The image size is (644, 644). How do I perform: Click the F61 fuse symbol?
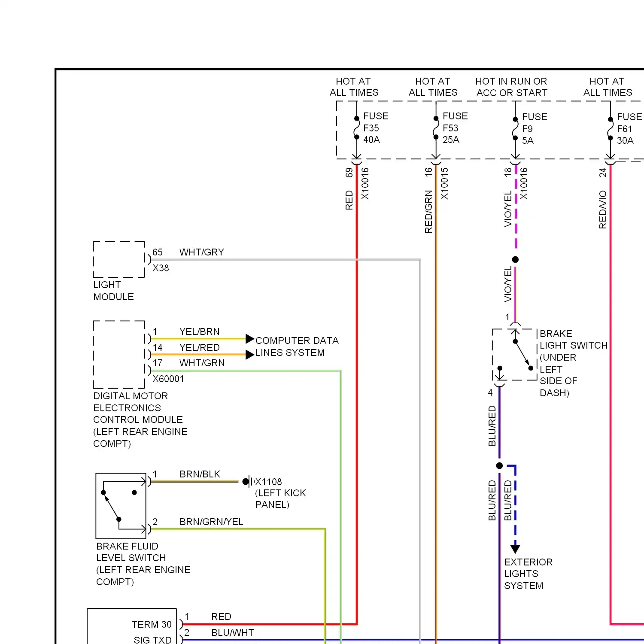point(610,128)
